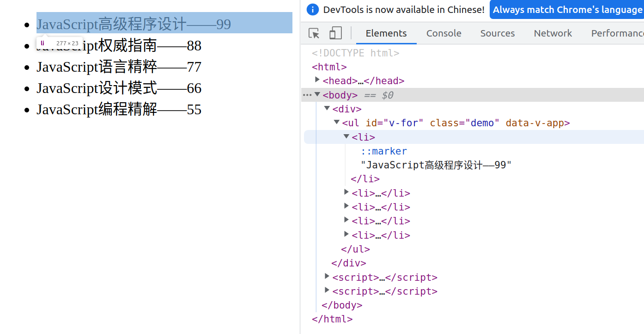644x334 pixels.
Task: Open the Network tab
Action: (553, 33)
